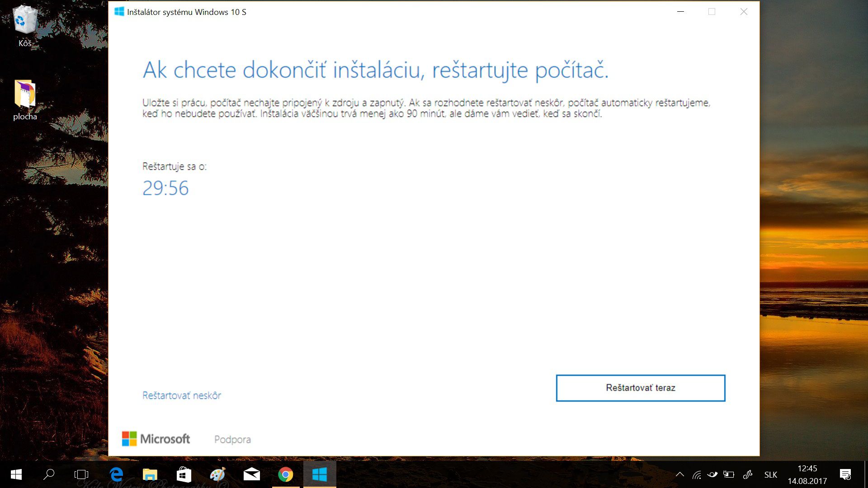Open Action Center notifications icon

pos(845,474)
